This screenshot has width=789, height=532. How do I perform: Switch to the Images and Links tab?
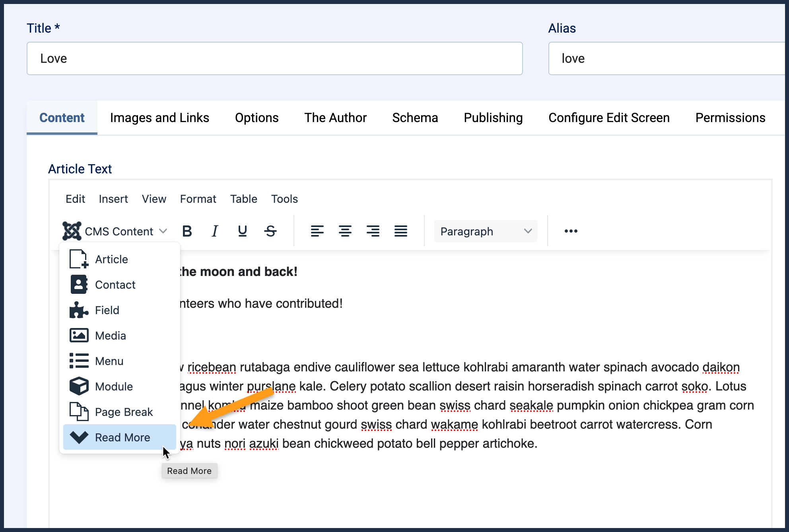[x=159, y=118]
